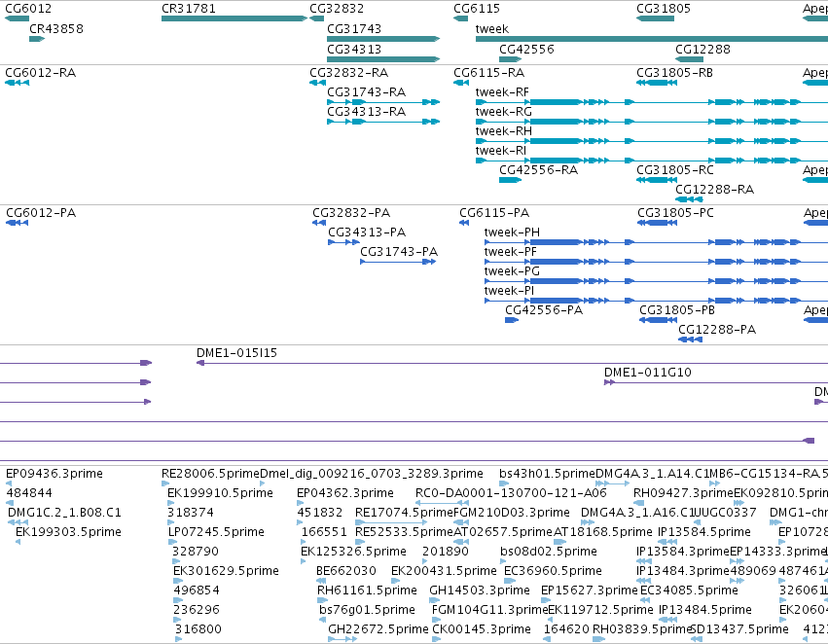The height and width of the screenshot is (644, 828).
Task: Select protein tweek-PI
Action: coord(509,291)
